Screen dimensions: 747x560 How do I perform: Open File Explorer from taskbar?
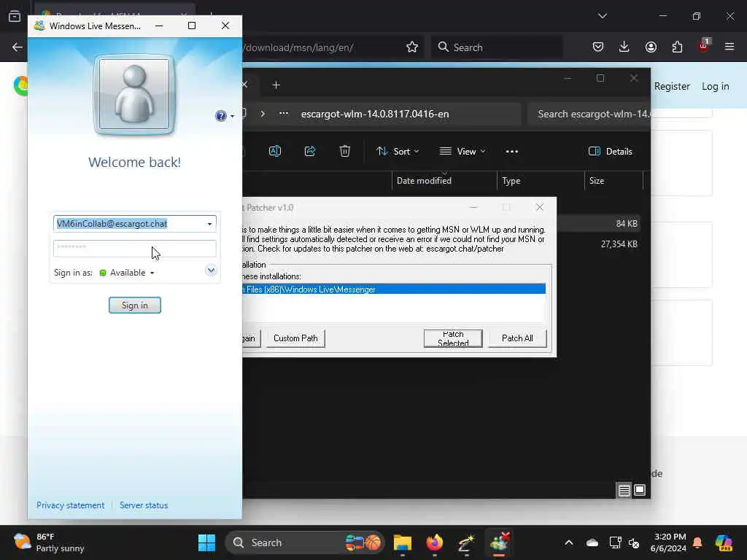tap(403, 542)
